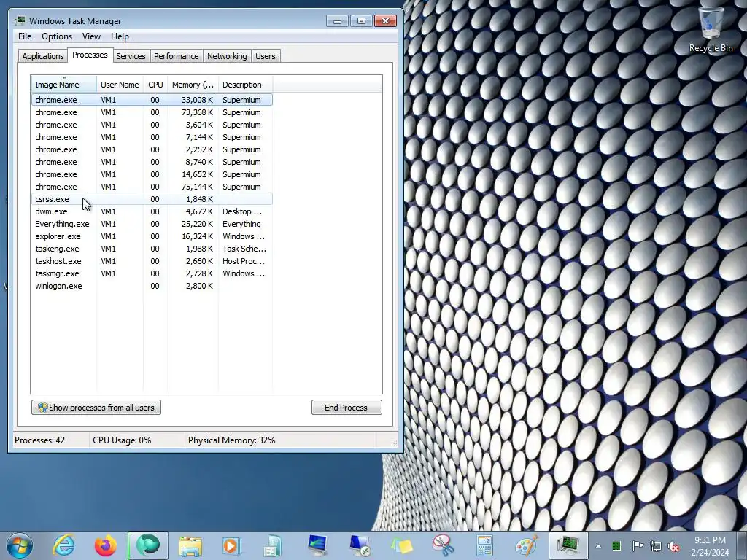Show hidden system tray icons

(598, 546)
